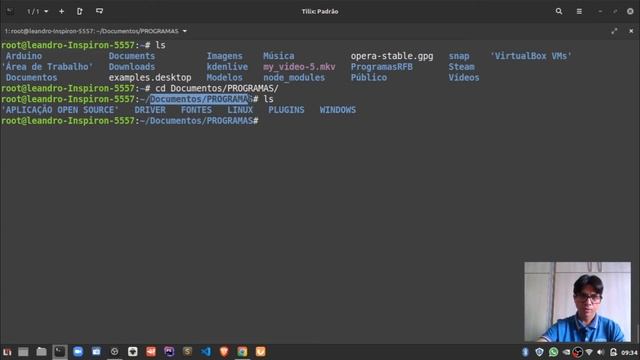Open the Wi-Fi network tray icon
This screenshot has height=360, width=640.
click(589, 352)
